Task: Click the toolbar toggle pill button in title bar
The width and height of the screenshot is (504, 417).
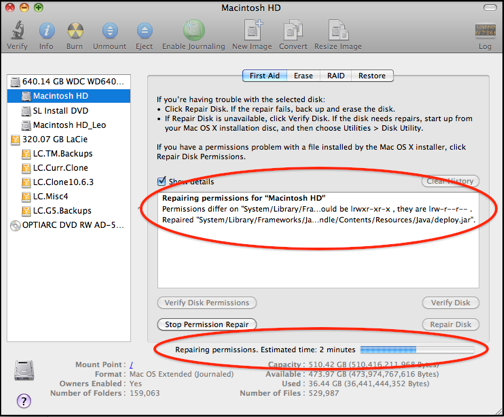Action: click(x=490, y=8)
